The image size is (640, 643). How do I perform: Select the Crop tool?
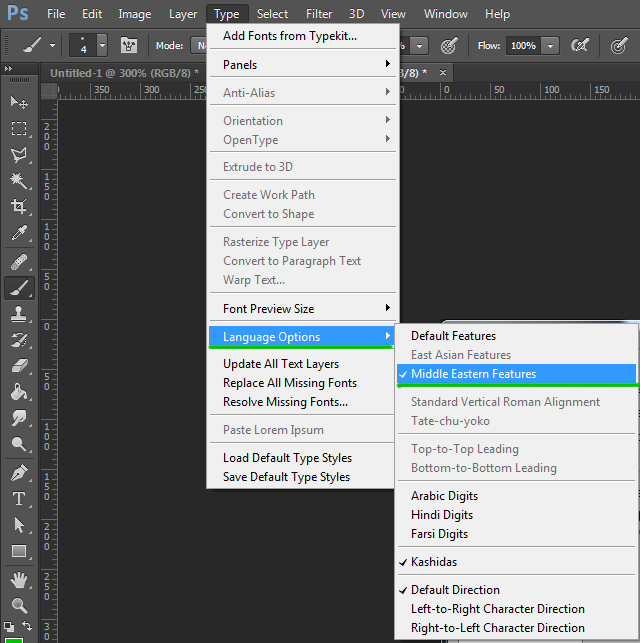(x=19, y=206)
